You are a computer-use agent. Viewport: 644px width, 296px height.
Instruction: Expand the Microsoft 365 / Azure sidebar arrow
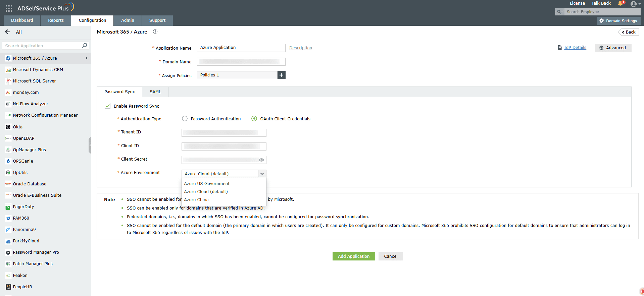point(87,58)
